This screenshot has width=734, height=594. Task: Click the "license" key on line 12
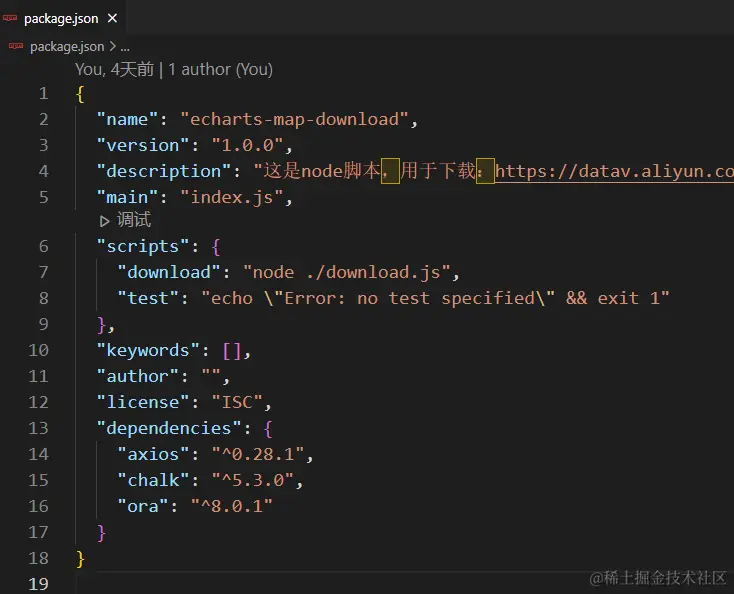143,402
